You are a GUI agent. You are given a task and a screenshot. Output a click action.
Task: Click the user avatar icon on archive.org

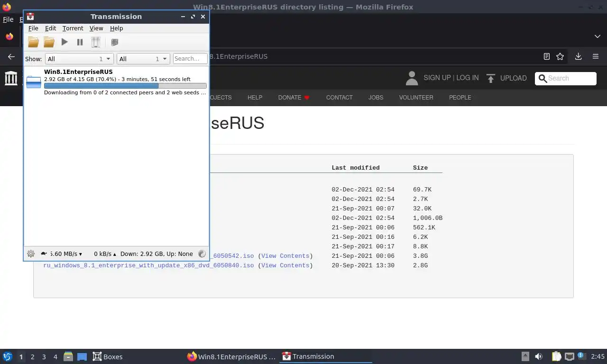tap(412, 78)
